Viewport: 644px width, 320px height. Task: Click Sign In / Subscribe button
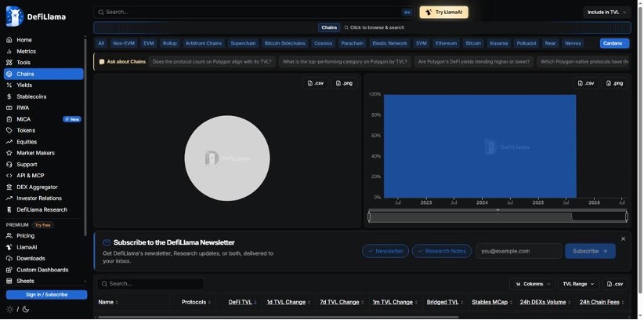tap(46, 295)
